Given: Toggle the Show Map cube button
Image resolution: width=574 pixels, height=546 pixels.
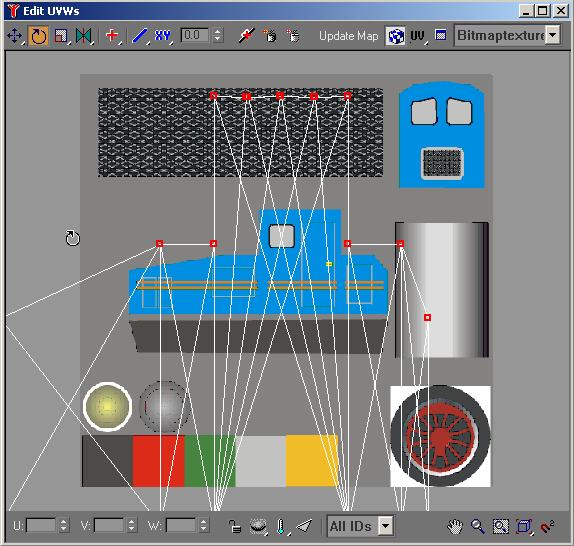Looking at the screenshot, I should 395,36.
